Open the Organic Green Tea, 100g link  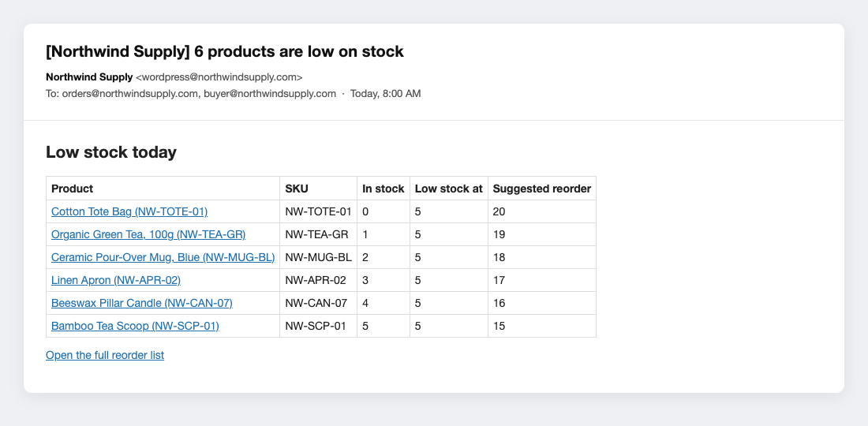click(148, 234)
